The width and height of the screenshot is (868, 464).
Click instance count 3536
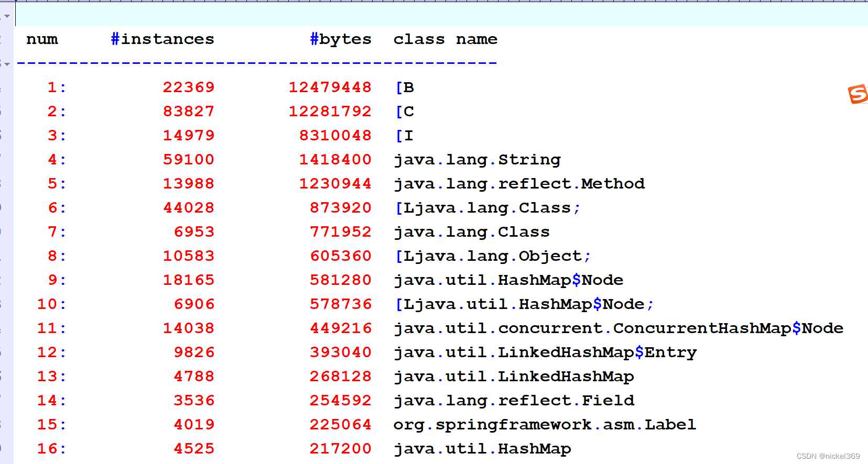coord(194,401)
